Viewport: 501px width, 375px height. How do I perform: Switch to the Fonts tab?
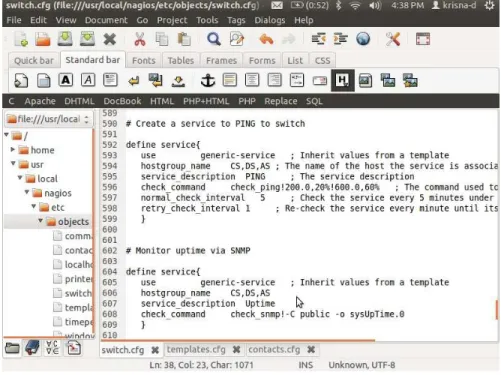click(144, 60)
